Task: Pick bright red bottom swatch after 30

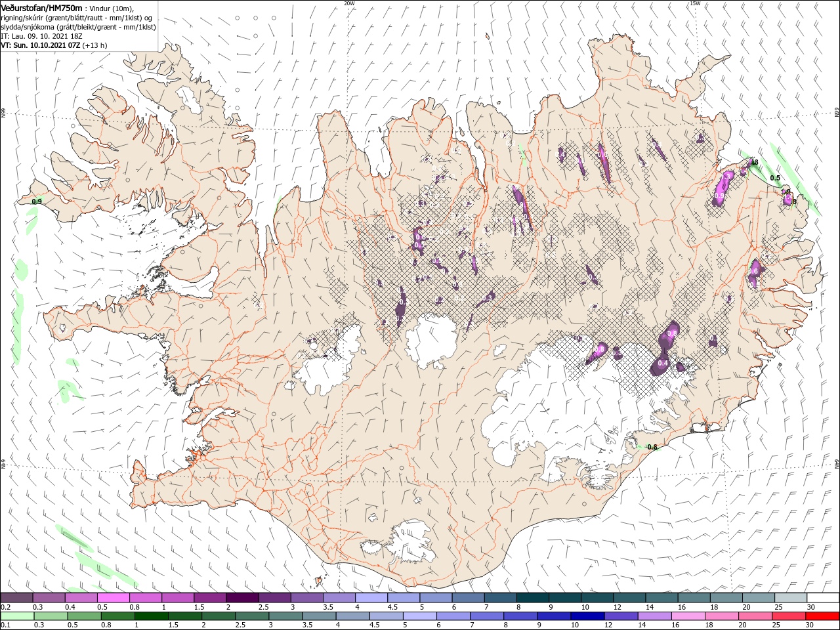Action: tap(822, 616)
